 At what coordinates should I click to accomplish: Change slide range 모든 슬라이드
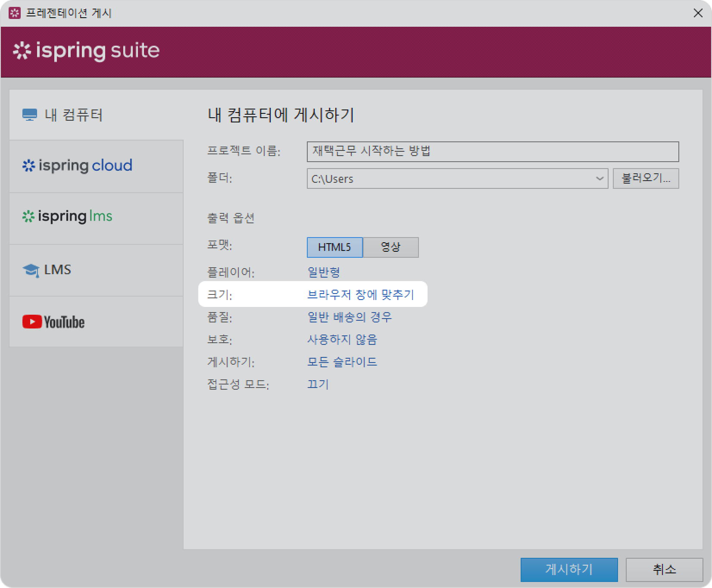click(x=342, y=362)
